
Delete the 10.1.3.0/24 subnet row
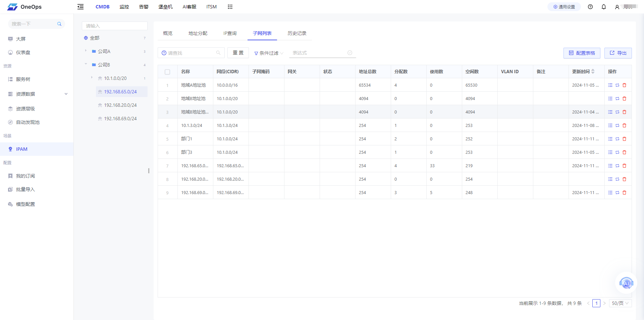click(624, 126)
